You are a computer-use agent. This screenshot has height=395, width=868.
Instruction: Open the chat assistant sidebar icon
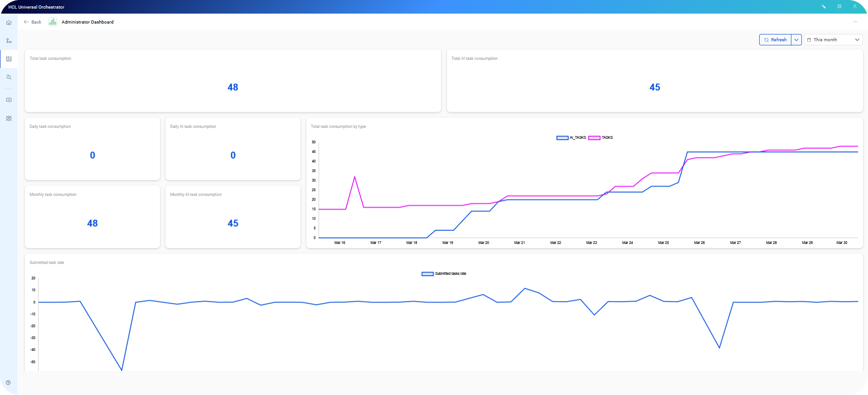coord(9,100)
